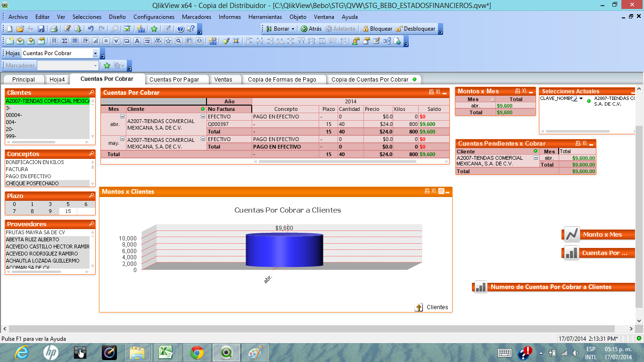Collapse the client in Cuentas Pendientes x Cobrar
Image resolution: width=644 pixels, height=362 pixels.
tap(536, 157)
